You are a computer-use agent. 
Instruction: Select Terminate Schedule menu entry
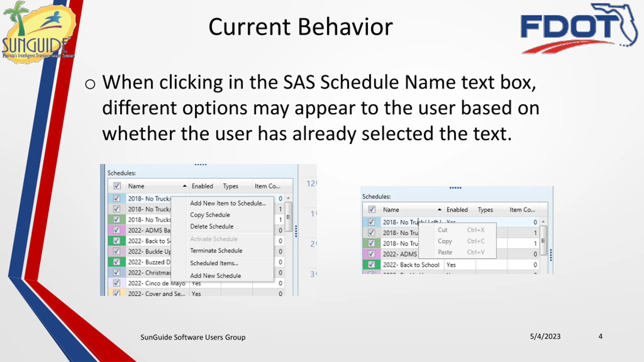[216, 250]
